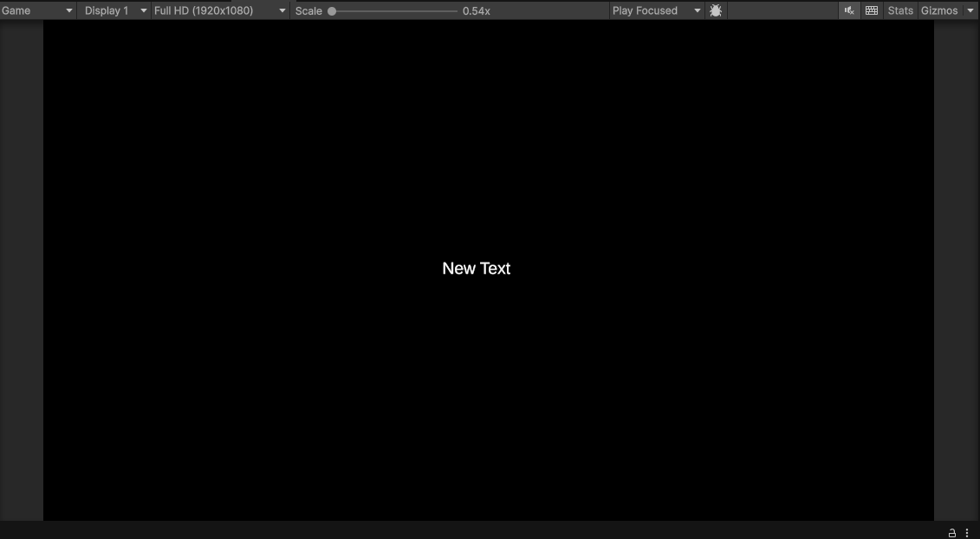Toggle the frame debugger bug icon
Image resolution: width=980 pixels, height=539 pixels.
716,10
